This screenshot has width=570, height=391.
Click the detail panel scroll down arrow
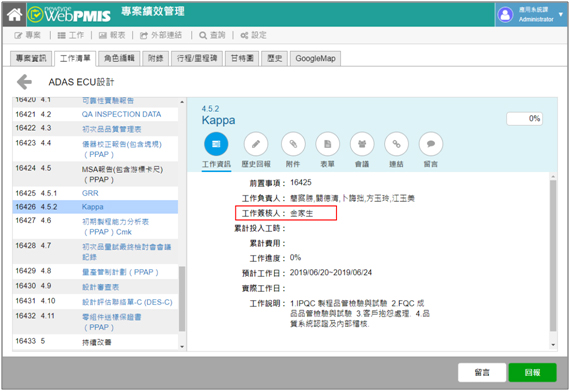click(x=553, y=345)
